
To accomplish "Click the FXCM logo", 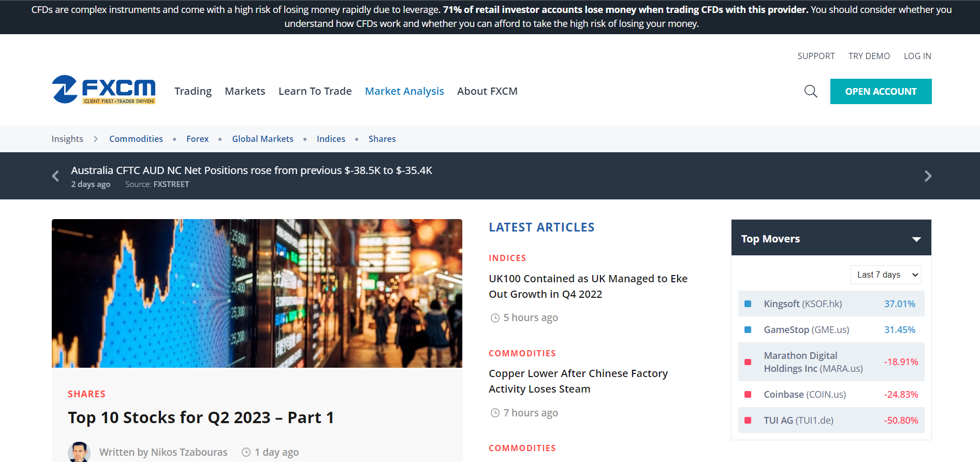I will (104, 90).
